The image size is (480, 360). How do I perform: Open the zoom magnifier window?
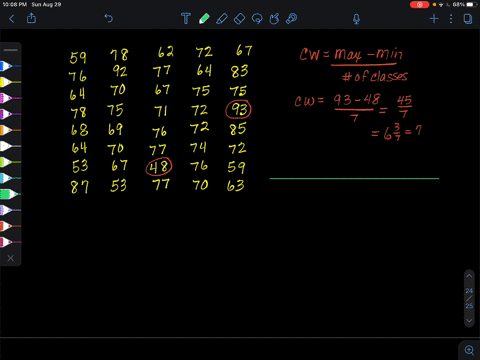[469, 350]
